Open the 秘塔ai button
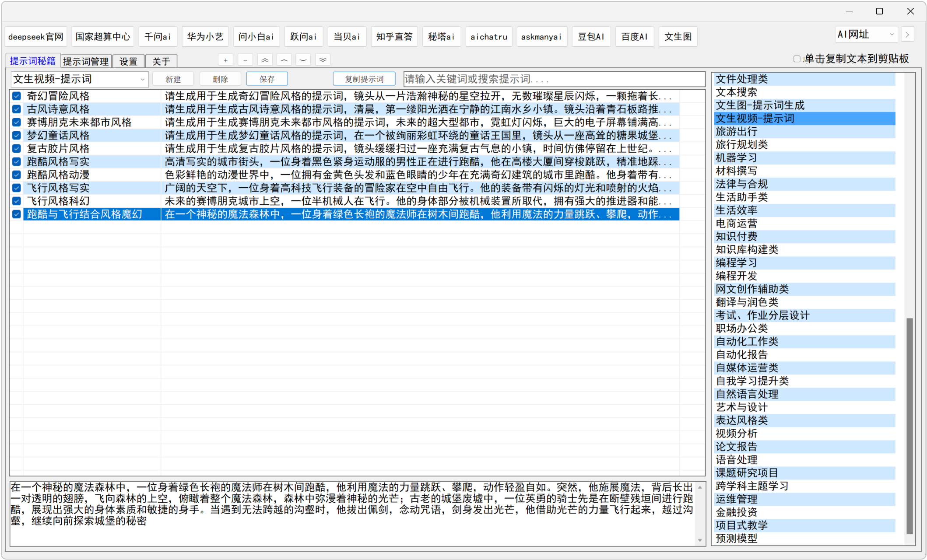Screen dimensions: 927x560 pyautogui.click(x=442, y=37)
